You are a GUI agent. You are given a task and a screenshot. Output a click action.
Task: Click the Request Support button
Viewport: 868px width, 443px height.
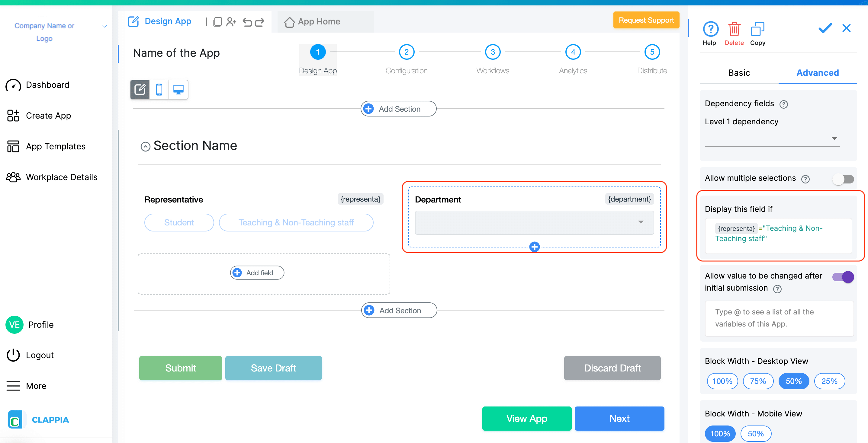pyautogui.click(x=646, y=20)
